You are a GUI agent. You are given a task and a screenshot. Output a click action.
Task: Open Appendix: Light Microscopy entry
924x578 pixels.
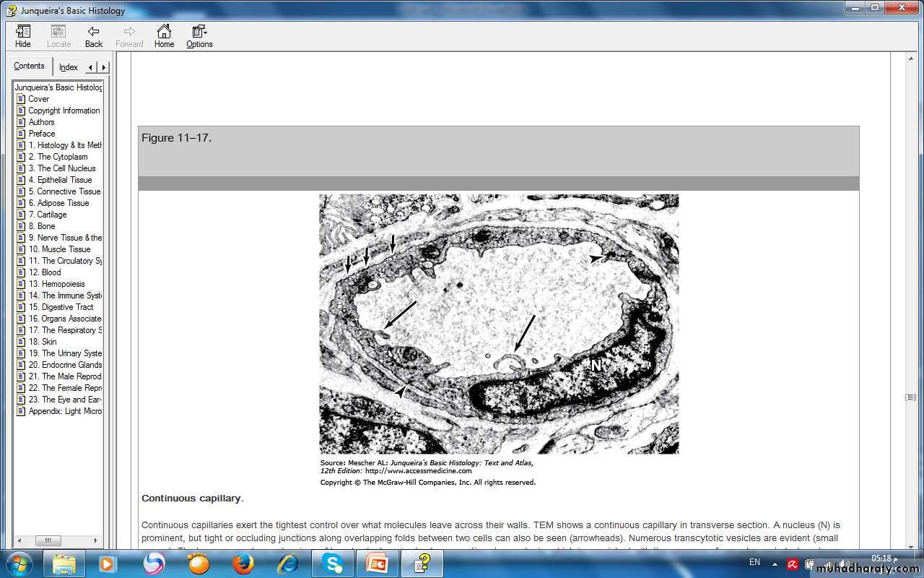(x=65, y=411)
